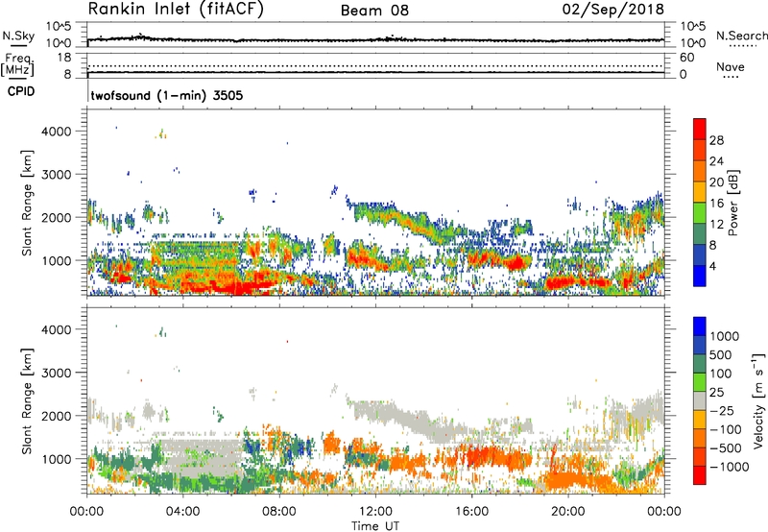Click 'Slant Range [km]' label of velocity panel
Screen dimensions: 768x532
[x=27, y=400]
